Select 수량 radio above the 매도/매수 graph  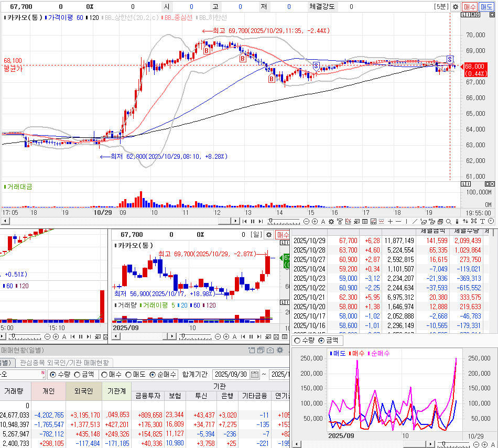tap(297, 341)
